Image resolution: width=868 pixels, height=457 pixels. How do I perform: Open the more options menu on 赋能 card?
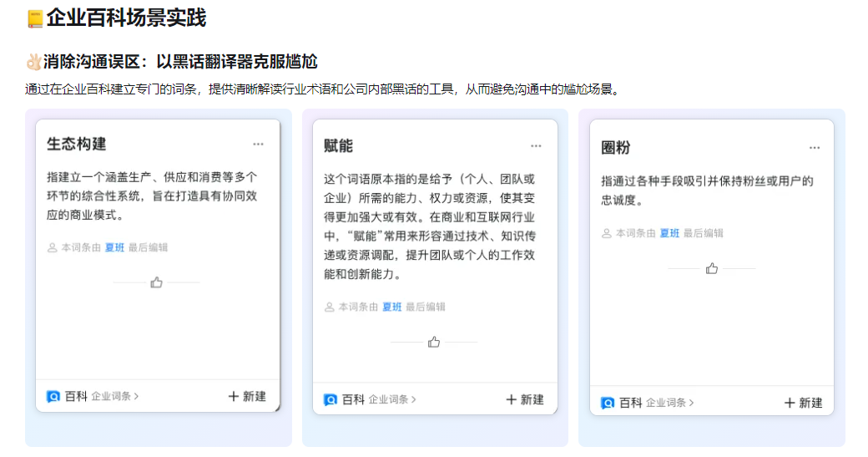tap(536, 146)
